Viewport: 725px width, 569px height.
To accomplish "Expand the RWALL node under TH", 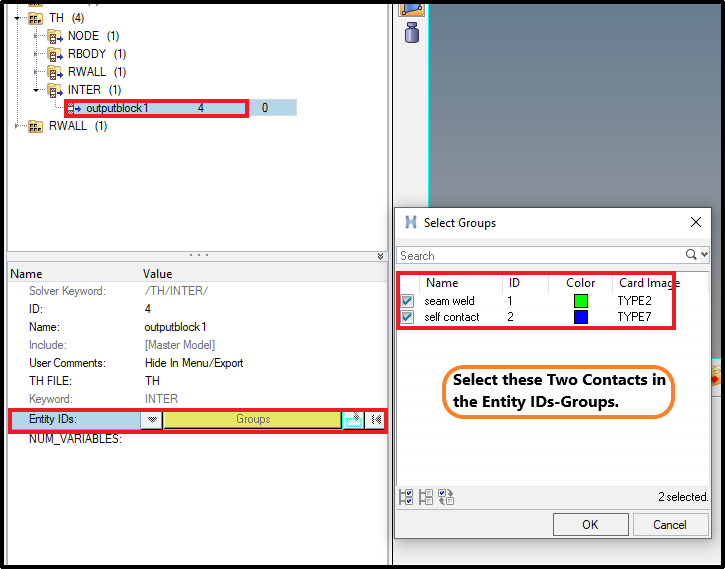I will point(37,72).
